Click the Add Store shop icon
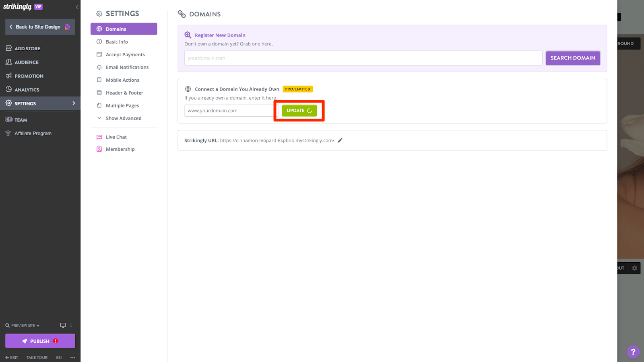The image size is (644, 362). pos(8,48)
